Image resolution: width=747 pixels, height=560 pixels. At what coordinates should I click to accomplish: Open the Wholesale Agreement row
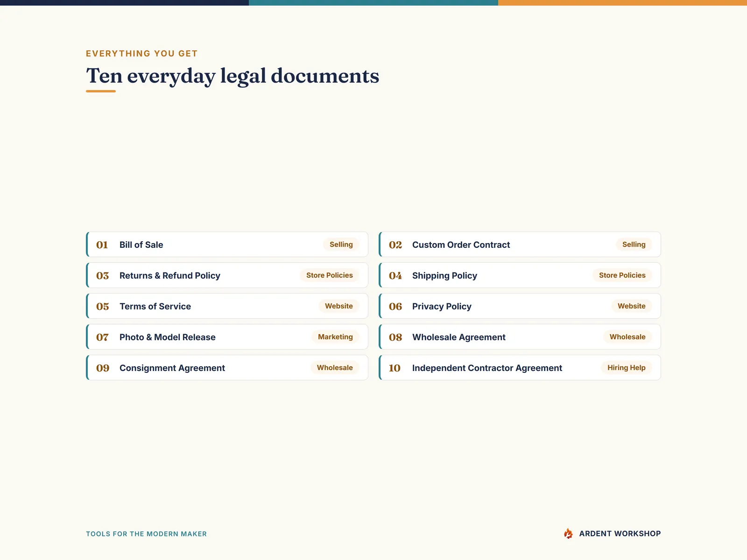tap(520, 337)
